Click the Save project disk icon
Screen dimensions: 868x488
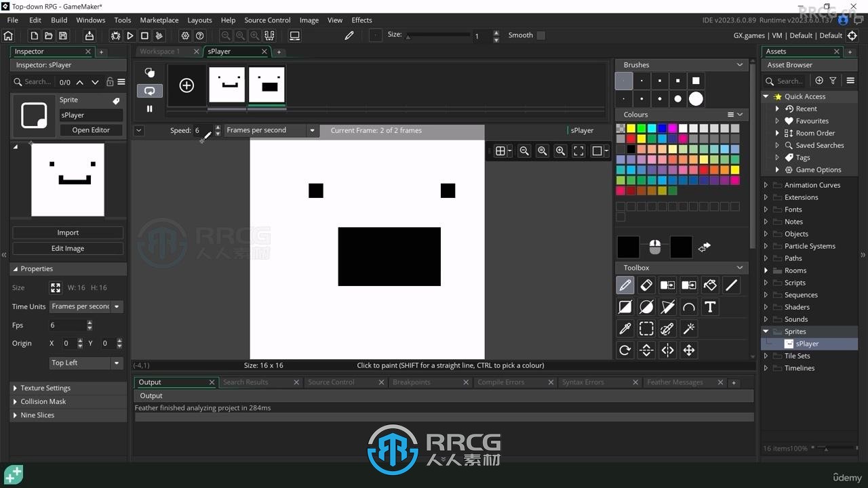[63, 35]
